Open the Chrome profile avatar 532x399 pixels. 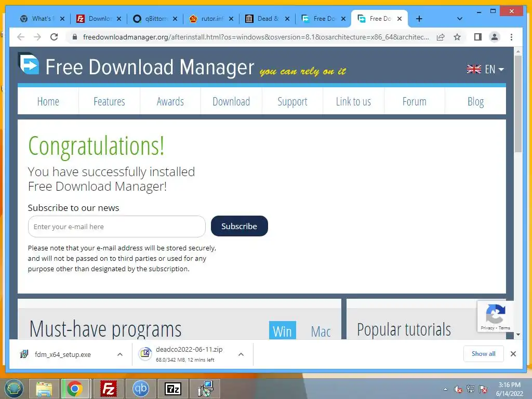click(495, 37)
